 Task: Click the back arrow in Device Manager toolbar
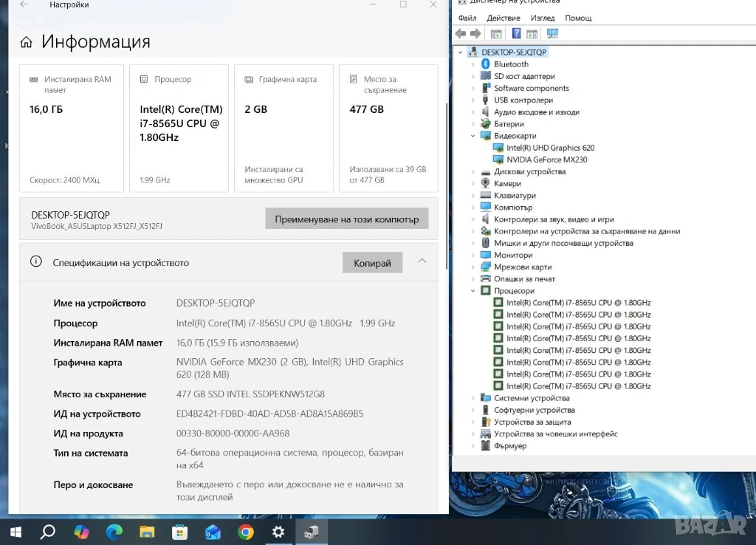point(461,34)
